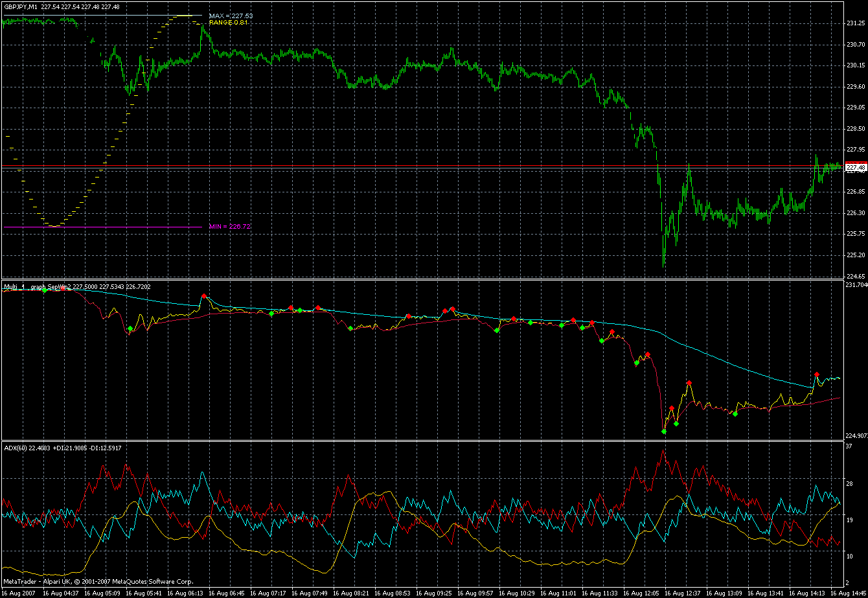This screenshot has height=598, width=868.
Task: Select the red diamond at the 06:13 peak
Action: pyautogui.click(x=203, y=296)
